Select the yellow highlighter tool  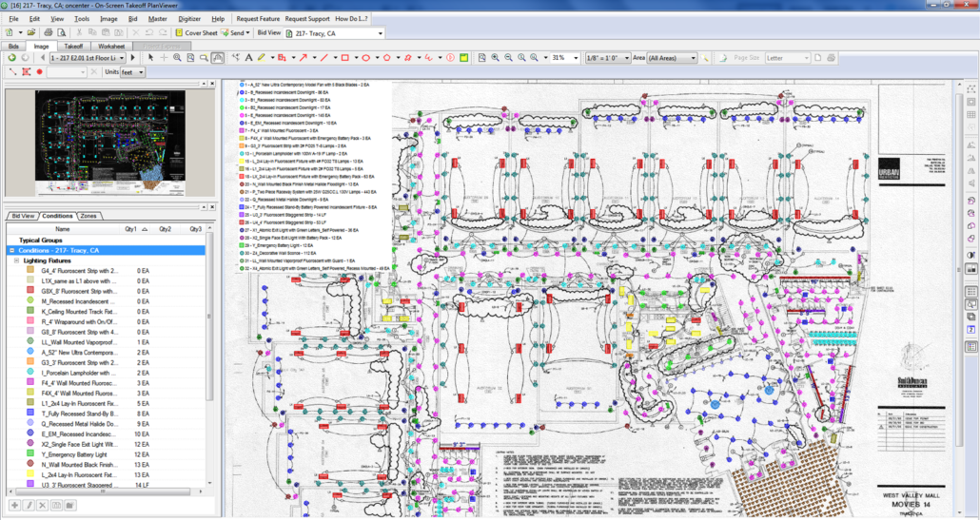pyautogui.click(x=261, y=58)
